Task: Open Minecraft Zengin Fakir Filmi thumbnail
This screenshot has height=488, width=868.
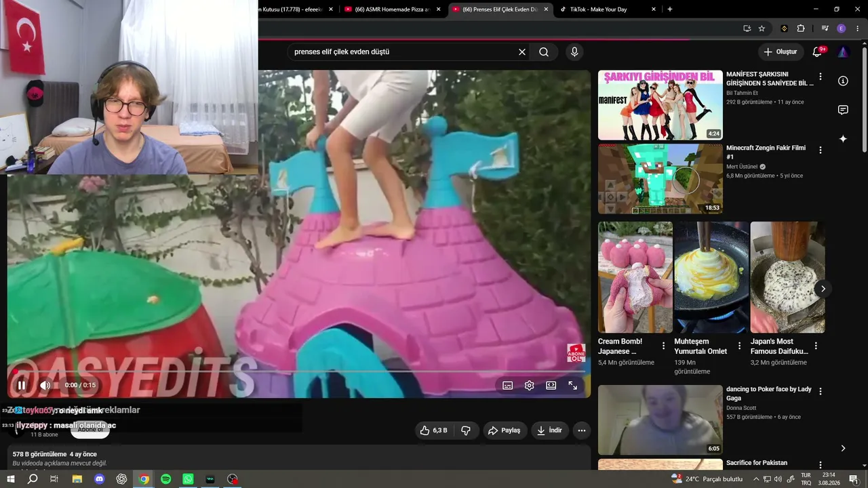Action: point(660,179)
